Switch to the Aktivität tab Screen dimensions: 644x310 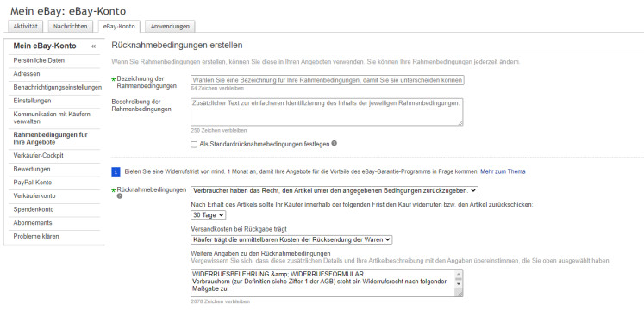click(x=26, y=26)
